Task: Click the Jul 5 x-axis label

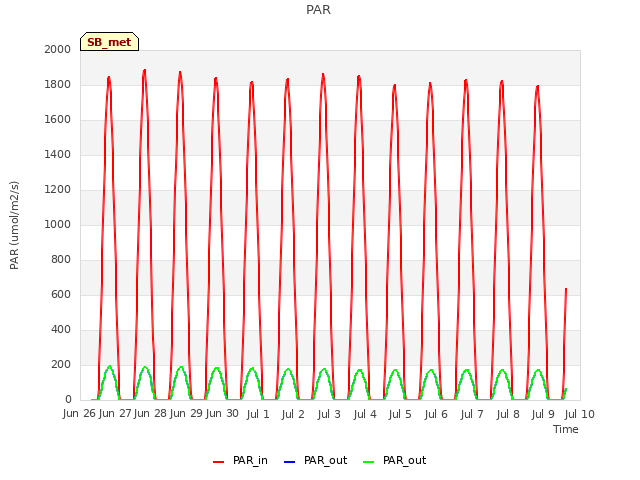Action: tap(400, 415)
